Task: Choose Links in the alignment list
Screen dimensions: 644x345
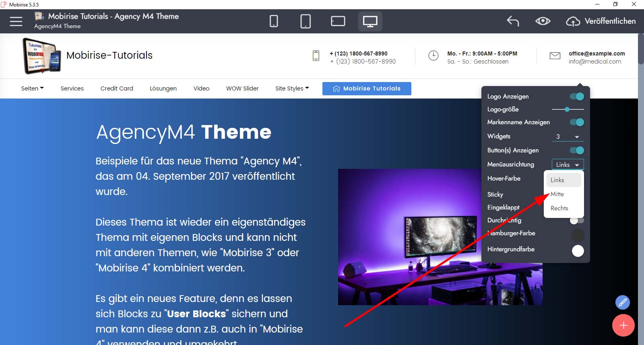Action: pyautogui.click(x=563, y=180)
